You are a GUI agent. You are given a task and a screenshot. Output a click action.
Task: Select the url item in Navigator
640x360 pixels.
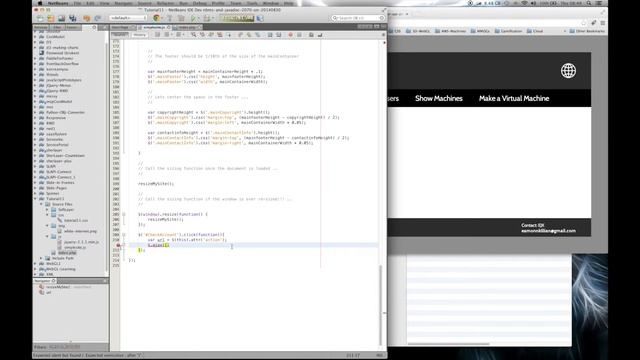(49, 292)
